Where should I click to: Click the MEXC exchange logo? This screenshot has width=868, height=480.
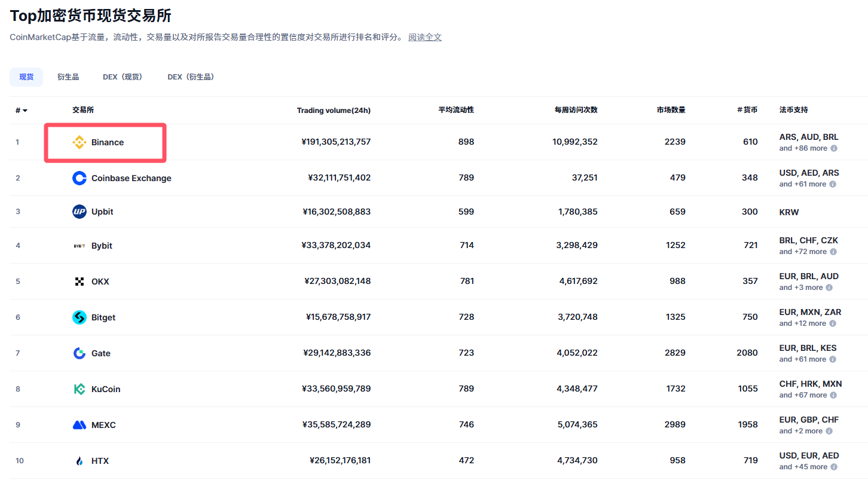point(79,424)
